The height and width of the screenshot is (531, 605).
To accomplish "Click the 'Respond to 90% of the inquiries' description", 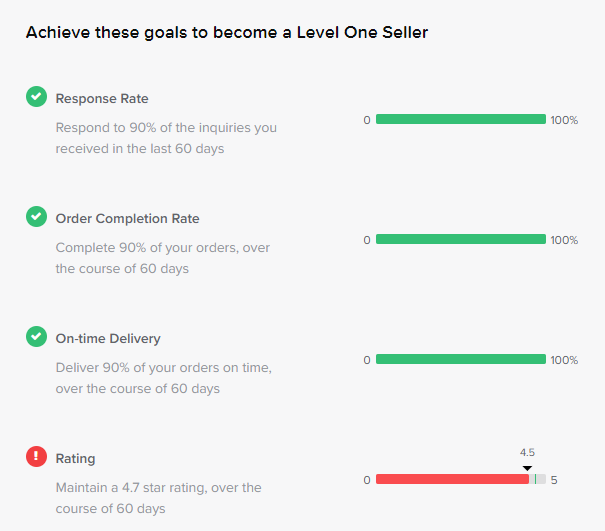I will [166, 138].
